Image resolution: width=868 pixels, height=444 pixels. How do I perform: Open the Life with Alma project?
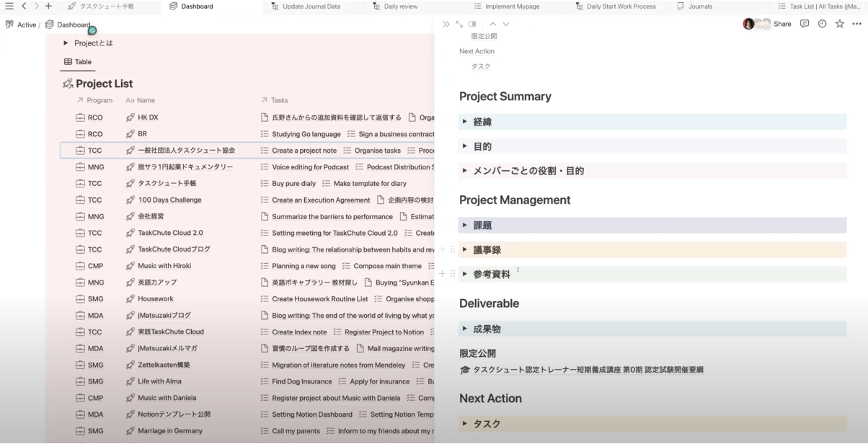coord(159,381)
